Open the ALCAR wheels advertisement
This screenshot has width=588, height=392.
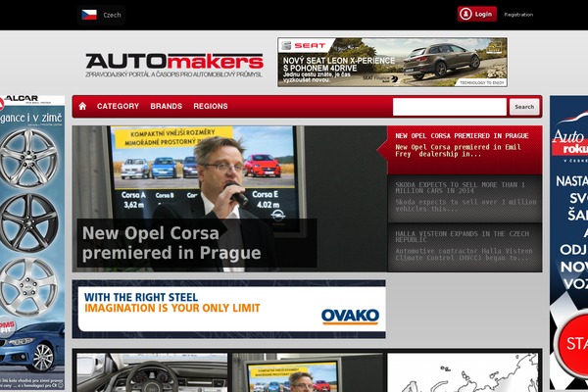[32, 242]
